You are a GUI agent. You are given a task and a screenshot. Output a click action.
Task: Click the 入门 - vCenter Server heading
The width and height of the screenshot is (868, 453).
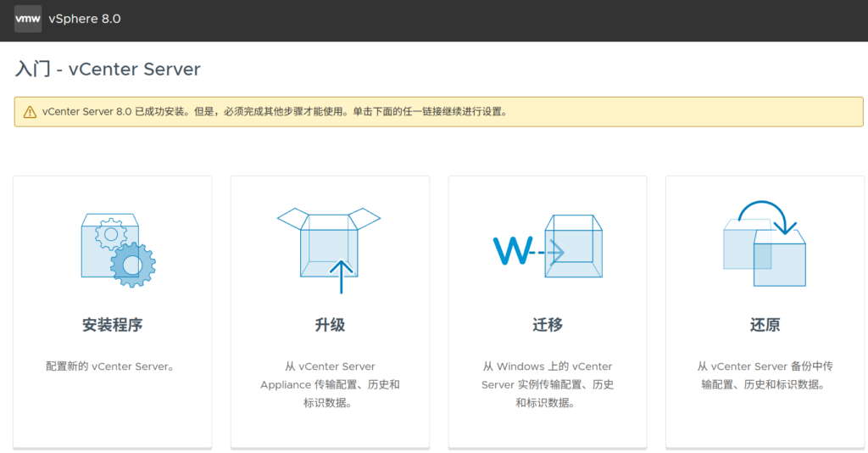tap(108, 69)
